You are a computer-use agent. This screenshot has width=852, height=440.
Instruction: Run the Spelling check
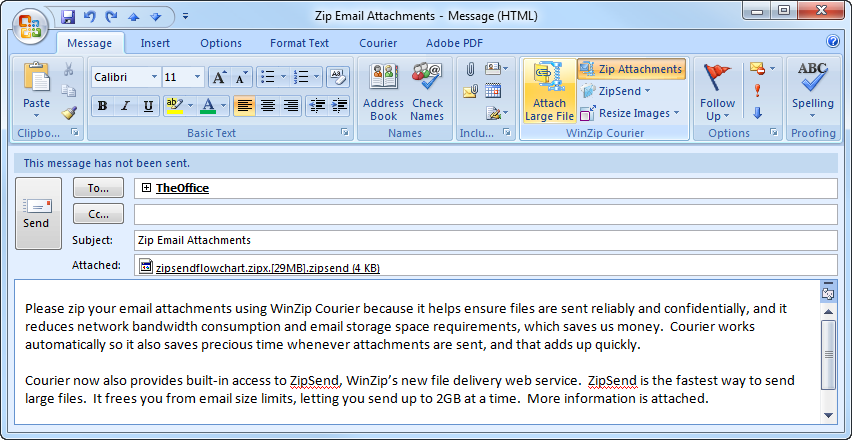813,91
